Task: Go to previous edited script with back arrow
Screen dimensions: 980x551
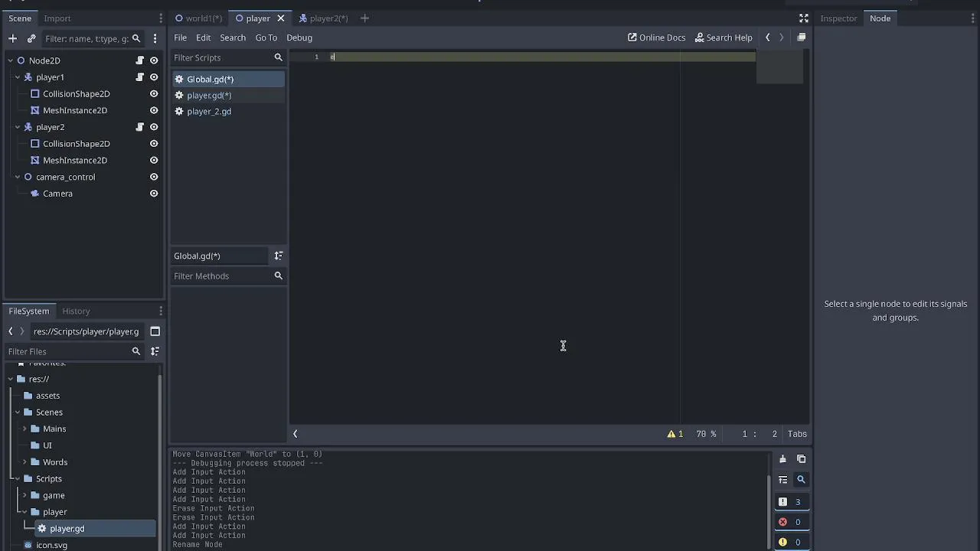Action: (768, 37)
